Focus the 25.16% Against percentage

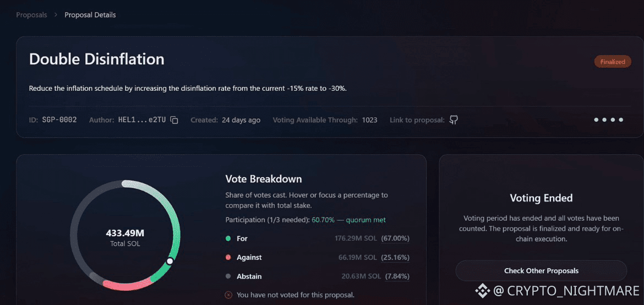395,258
